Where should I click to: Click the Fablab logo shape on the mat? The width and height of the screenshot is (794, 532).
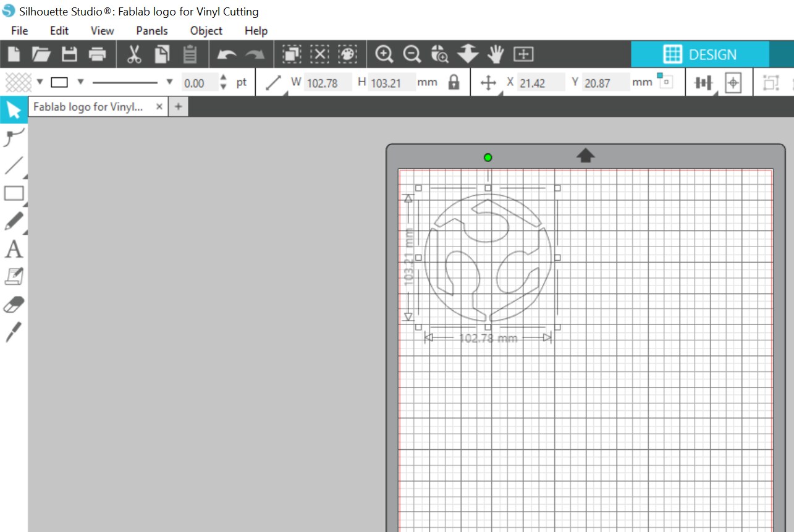pyautogui.click(x=488, y=258)
